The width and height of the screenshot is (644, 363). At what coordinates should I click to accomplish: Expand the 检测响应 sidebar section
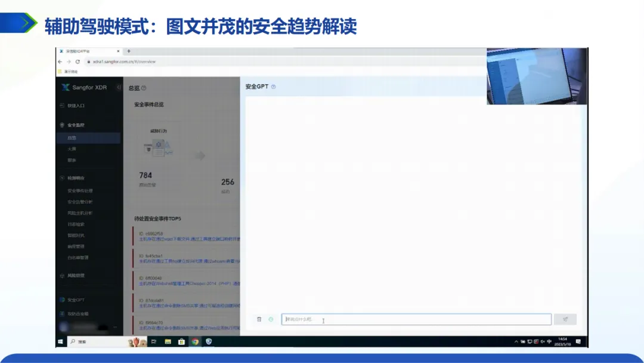click(76, 178)
